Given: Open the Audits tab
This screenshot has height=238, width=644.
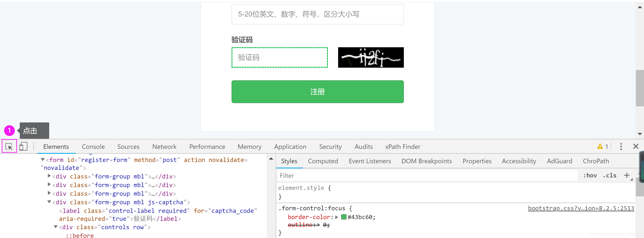Looking at the screenshot, I should 363,147.
